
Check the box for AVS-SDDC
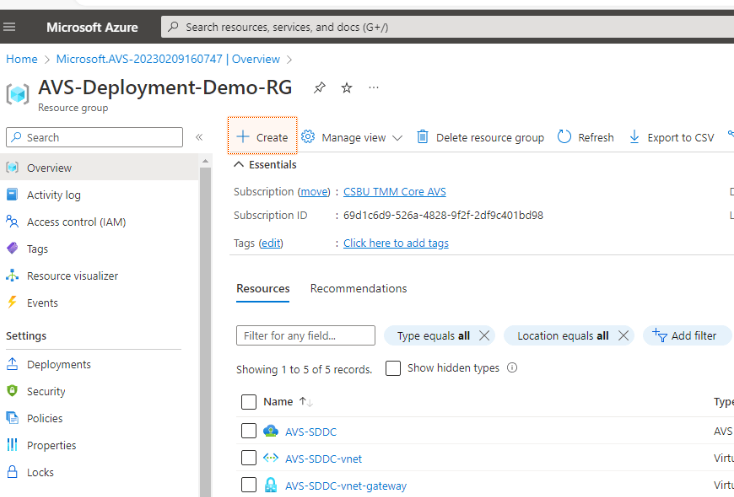coord(249,431)
